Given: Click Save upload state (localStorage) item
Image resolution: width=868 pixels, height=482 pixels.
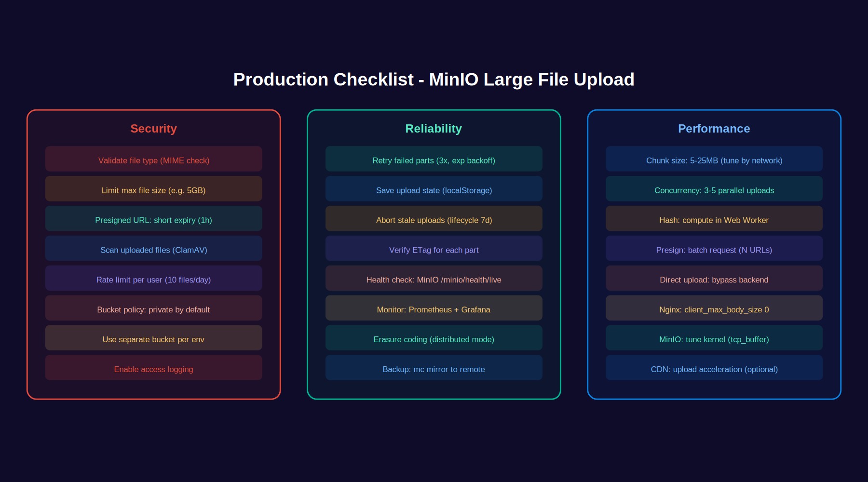Looking at the screenshot, I should (x=434, y=189).
